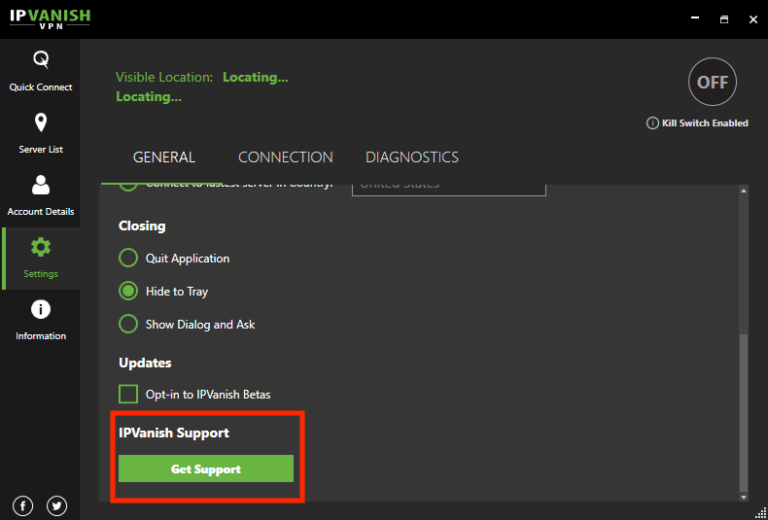Close the IPVanish window
Screen dimensions: 768x520
[x=753, y=19]
